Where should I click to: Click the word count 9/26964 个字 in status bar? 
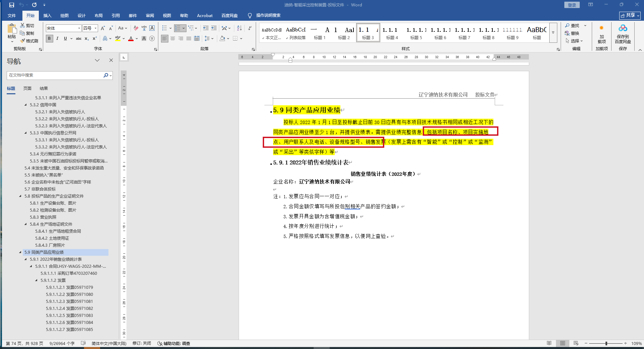point(62,343)
